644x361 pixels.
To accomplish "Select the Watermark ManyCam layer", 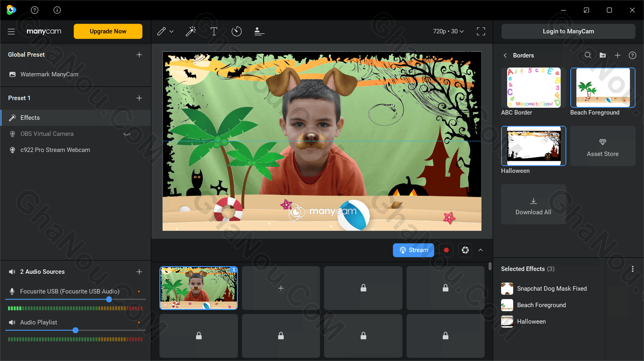I will coord(76,74).
